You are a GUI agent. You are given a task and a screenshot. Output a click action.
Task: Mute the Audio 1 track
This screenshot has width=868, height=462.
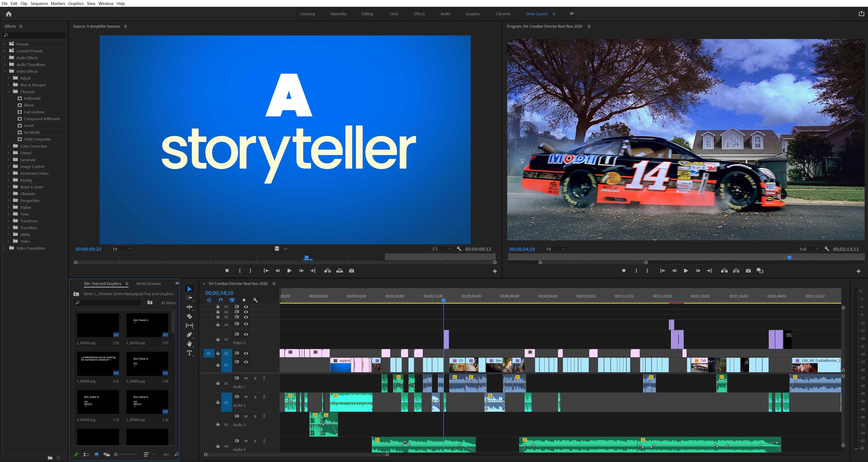point(246,378)
